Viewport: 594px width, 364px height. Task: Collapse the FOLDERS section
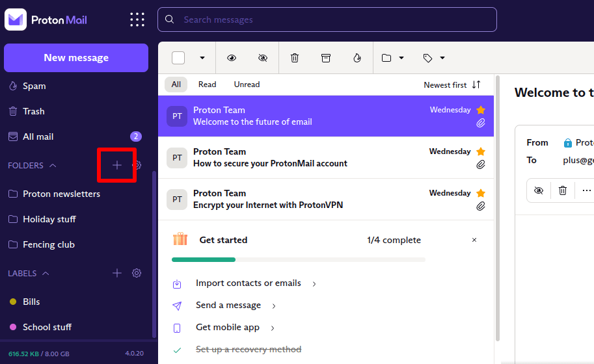click(53, 165)
